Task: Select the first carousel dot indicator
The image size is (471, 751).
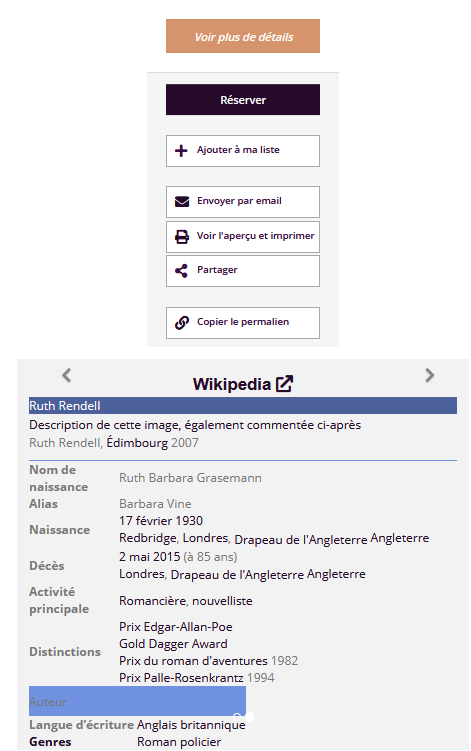Action: coord(237,717)
